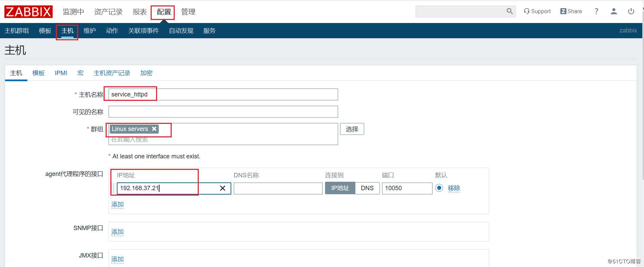The image size is (644, 267).
Task: Click 添加 for SNMP接口
Action: [117, 232]
